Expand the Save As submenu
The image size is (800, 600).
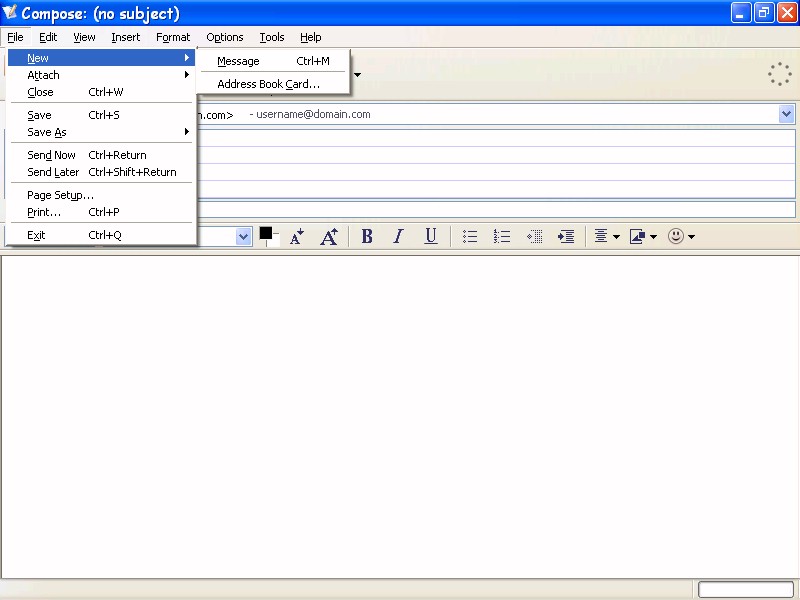102,132
